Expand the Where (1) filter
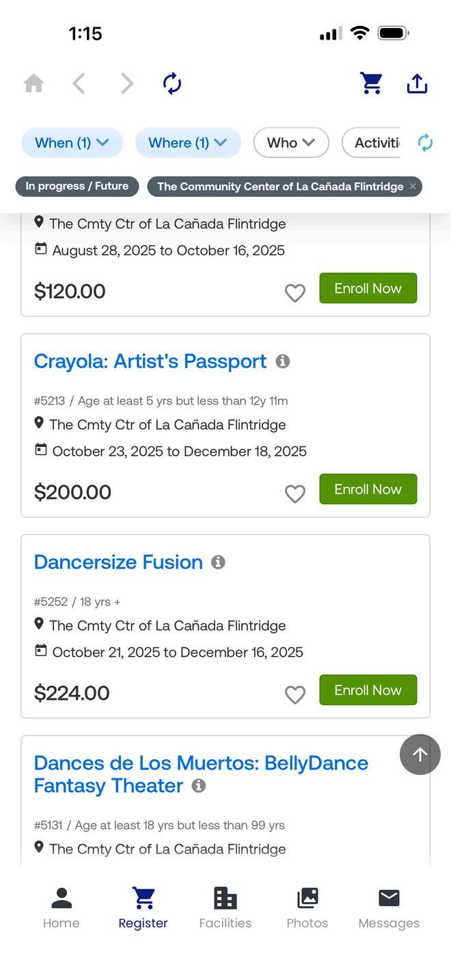This screenshot has width=451, height=980. [x=188, y=143]
